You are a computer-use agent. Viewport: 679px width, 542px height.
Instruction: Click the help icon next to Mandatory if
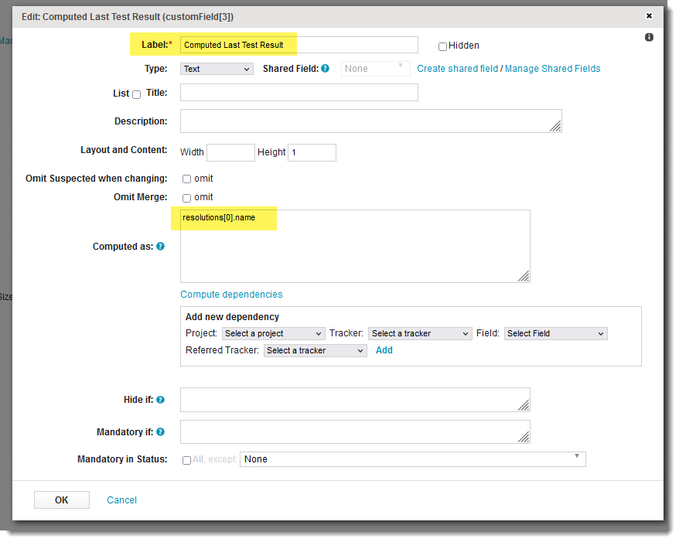[160, 432]
